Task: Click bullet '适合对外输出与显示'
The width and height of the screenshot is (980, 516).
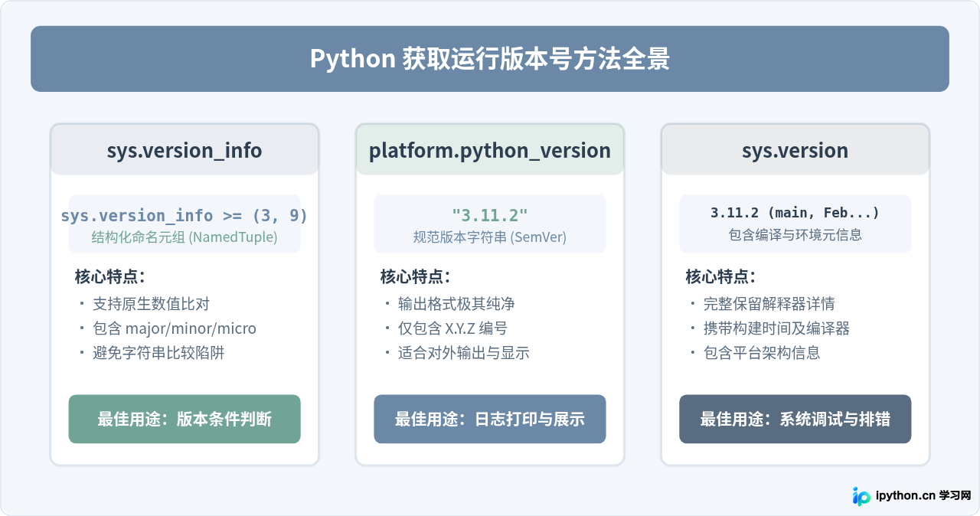Action: [x=464, y=353]
